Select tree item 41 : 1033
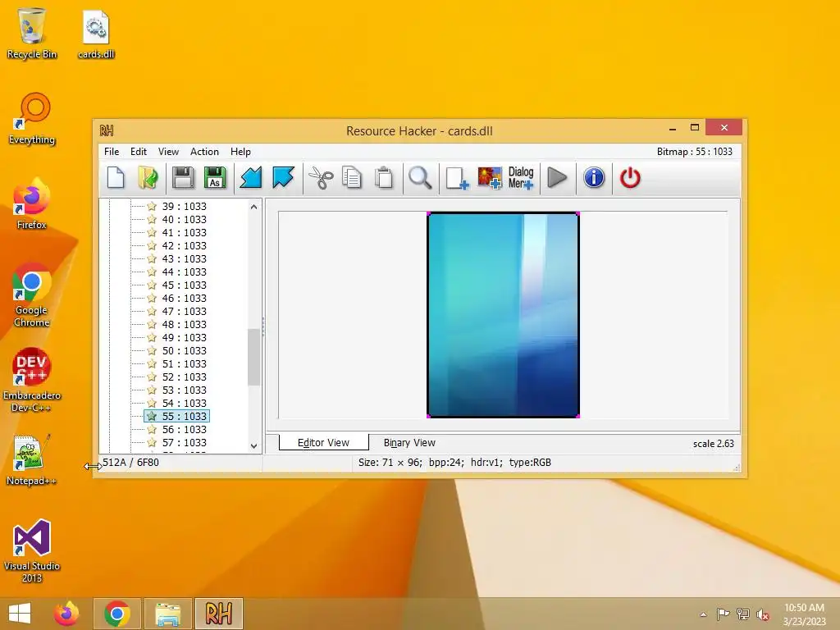Image resolution: width=840 pixels, height=630 pixels. click(185, 232)
